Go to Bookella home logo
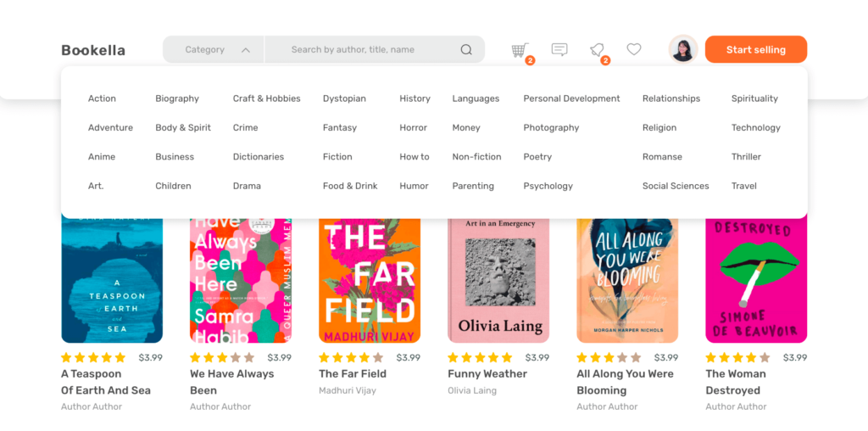868x431 pixels. pyautogui.click(x=93, y=50)
